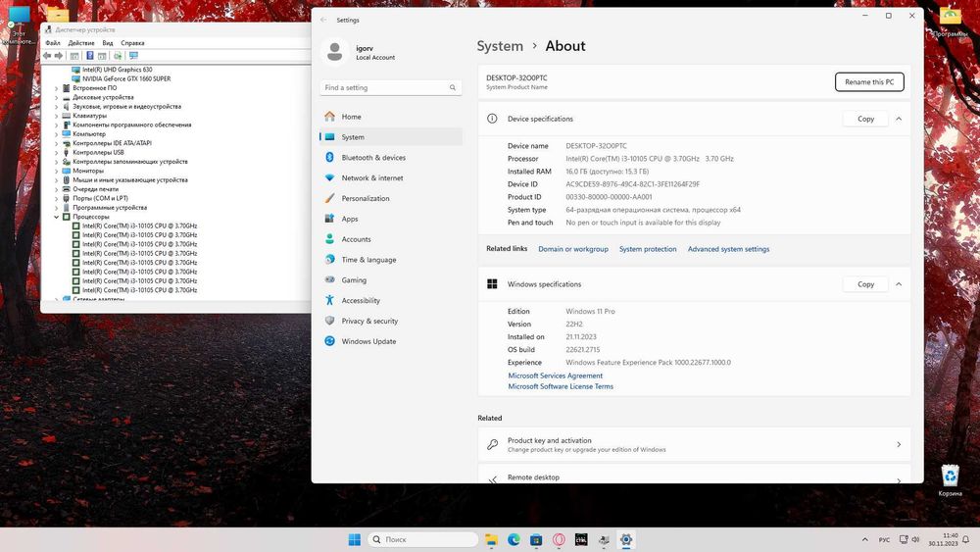
Task: Click the Find a setting search box
Action: point(391,87)
